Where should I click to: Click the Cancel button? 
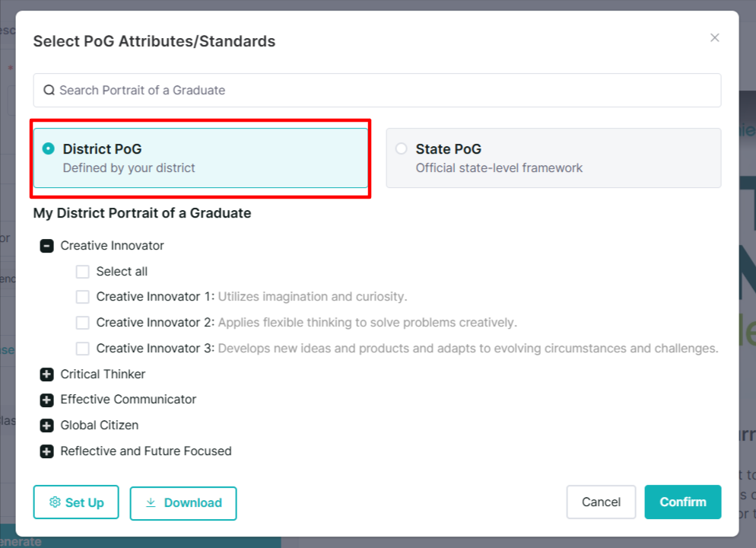602,502
